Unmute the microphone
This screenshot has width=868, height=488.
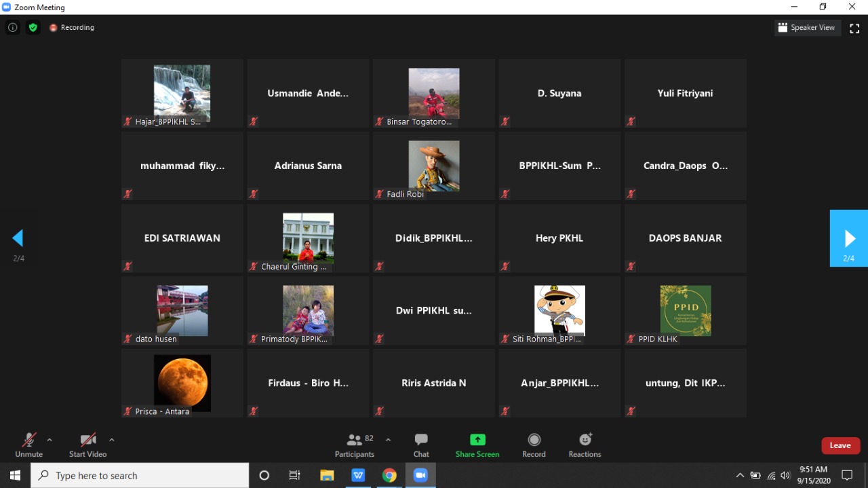28,445
